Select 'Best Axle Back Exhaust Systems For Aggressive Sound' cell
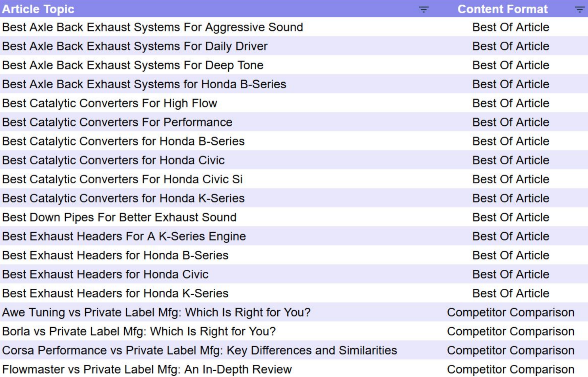The width and height of the screenshot is (588, 377). (152, 27)
